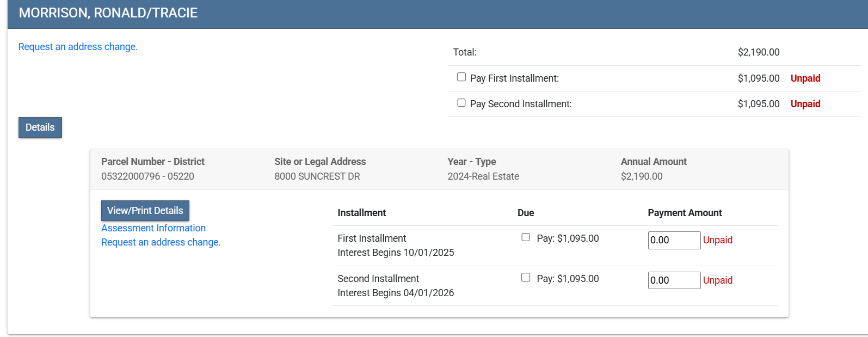The height and width of the screenshot is (337, 868).
Task: Select the parcel number 05322000796 - 05220
Action: [x=147, y=176]
